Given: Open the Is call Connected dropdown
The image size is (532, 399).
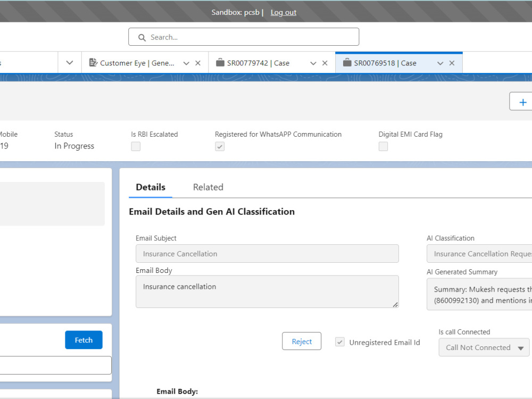Looking at the screenshot, I should pyautogui.click(x=484, y=347).
